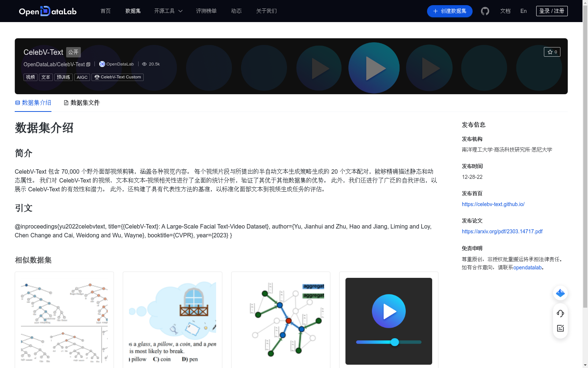The height and width of the screenshot is (368, 588).
Task: Open the OpenDataLab logo home link
Action: click(48, 11)
